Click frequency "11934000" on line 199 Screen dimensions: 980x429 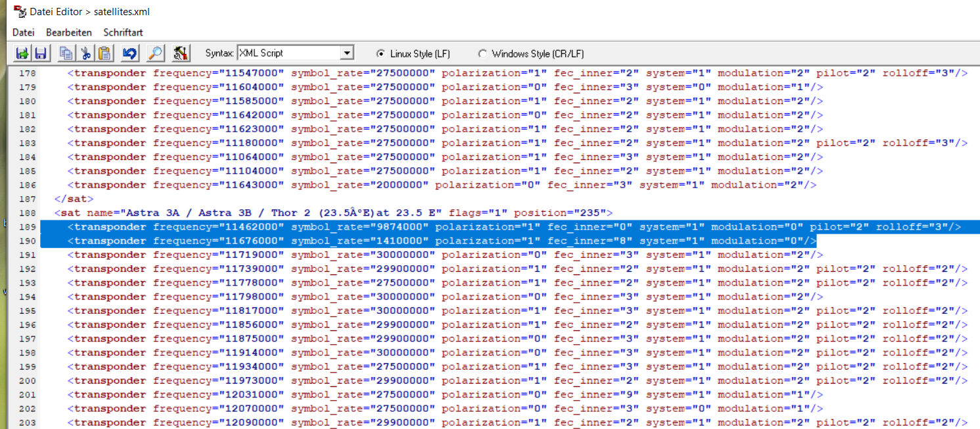tap(252, 366)
